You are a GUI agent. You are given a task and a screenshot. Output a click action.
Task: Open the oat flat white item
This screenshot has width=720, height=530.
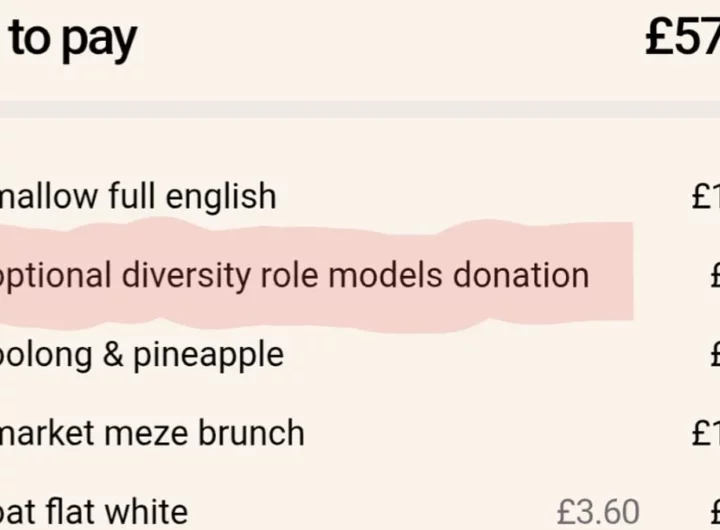(94, 512)
